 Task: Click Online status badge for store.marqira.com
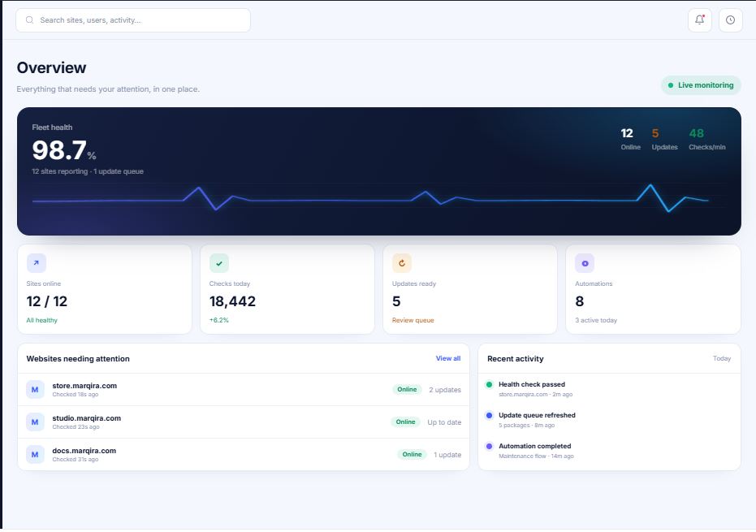(x=407, y=390)
